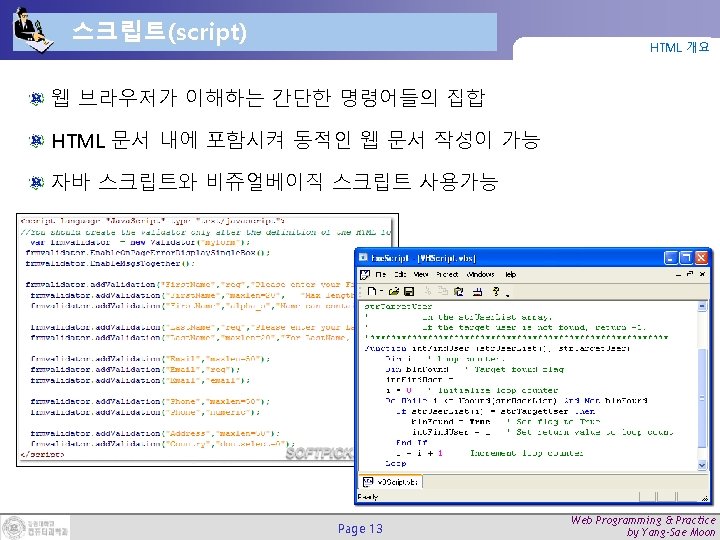Click the vertical scrollbar thumb in code editor
Screen dimensions: 720x540
point(702,398)
